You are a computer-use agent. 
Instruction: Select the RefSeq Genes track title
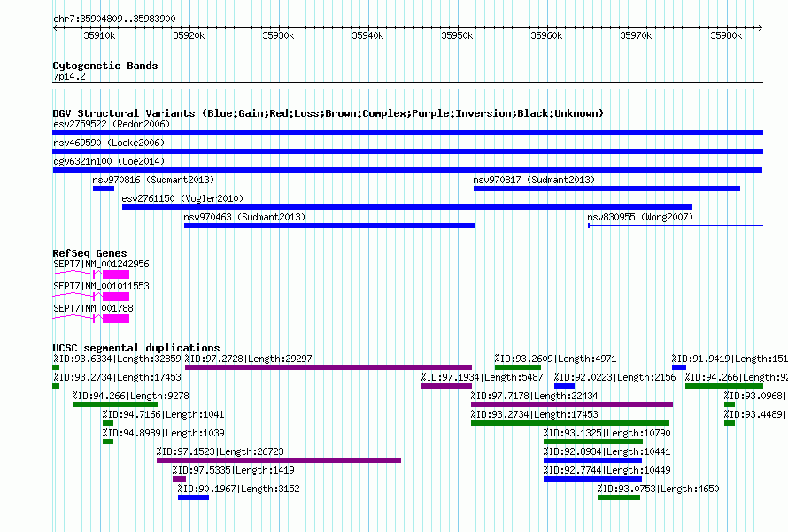click(89, 253)
